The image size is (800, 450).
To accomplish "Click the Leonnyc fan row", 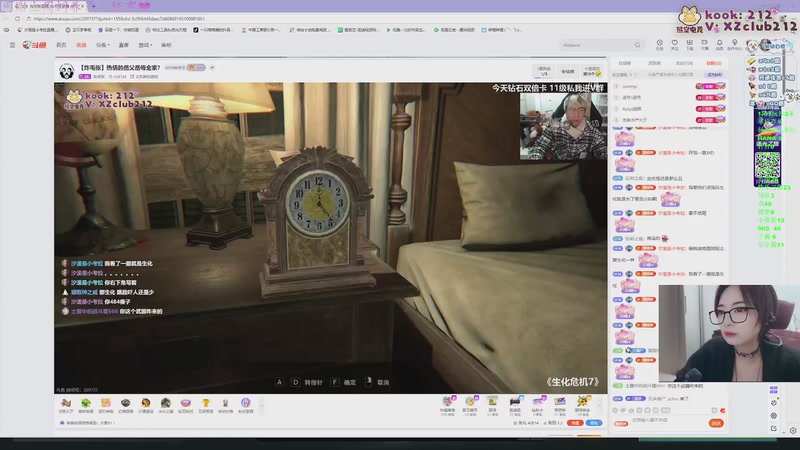I will (669, 86).
